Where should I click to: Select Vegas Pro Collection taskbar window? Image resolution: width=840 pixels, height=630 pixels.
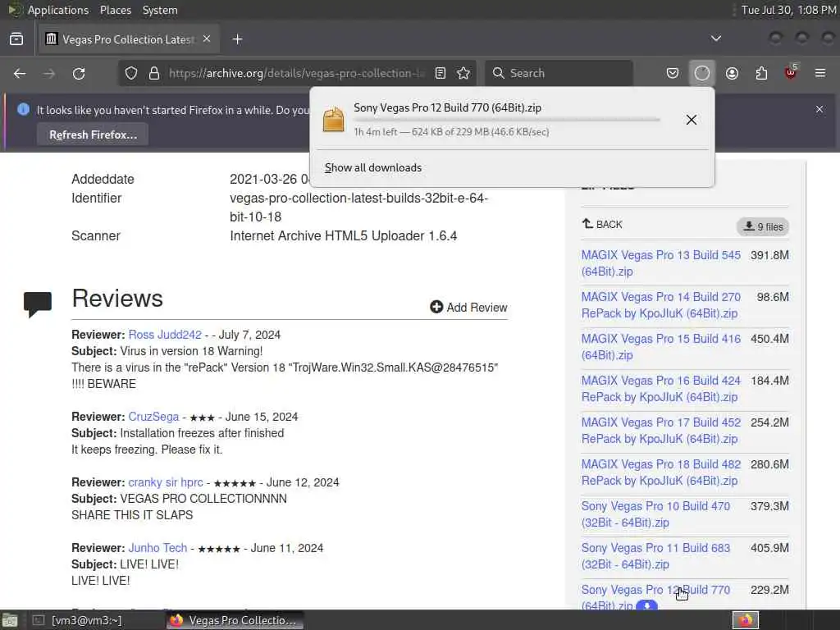(234, 620)
